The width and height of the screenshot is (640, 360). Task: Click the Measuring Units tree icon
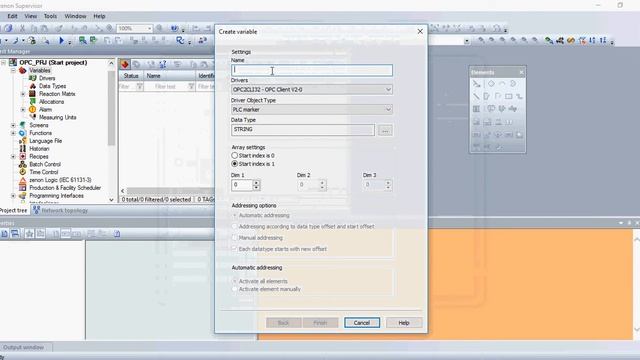(33, 117)
